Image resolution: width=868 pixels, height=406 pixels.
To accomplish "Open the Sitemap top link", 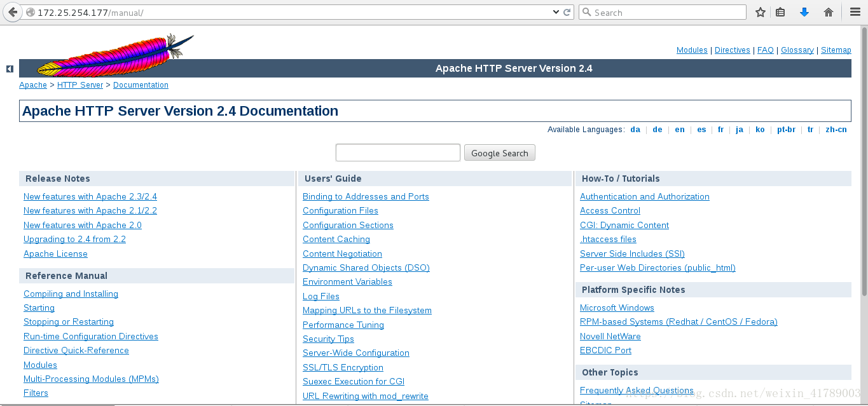I will [836, 50].
